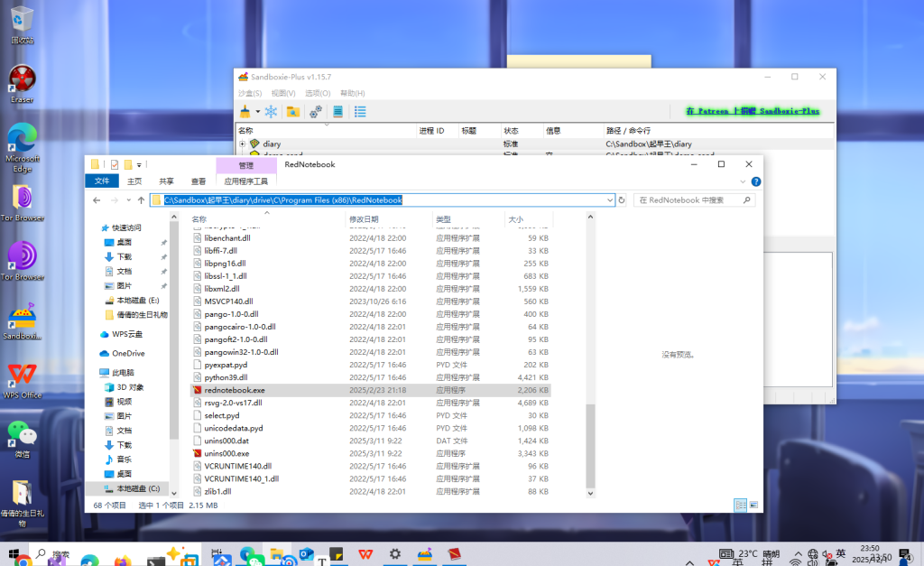Click the refresh button beside address bar
The height and width of the screenshot is (566, 924).
click(621, 199)
